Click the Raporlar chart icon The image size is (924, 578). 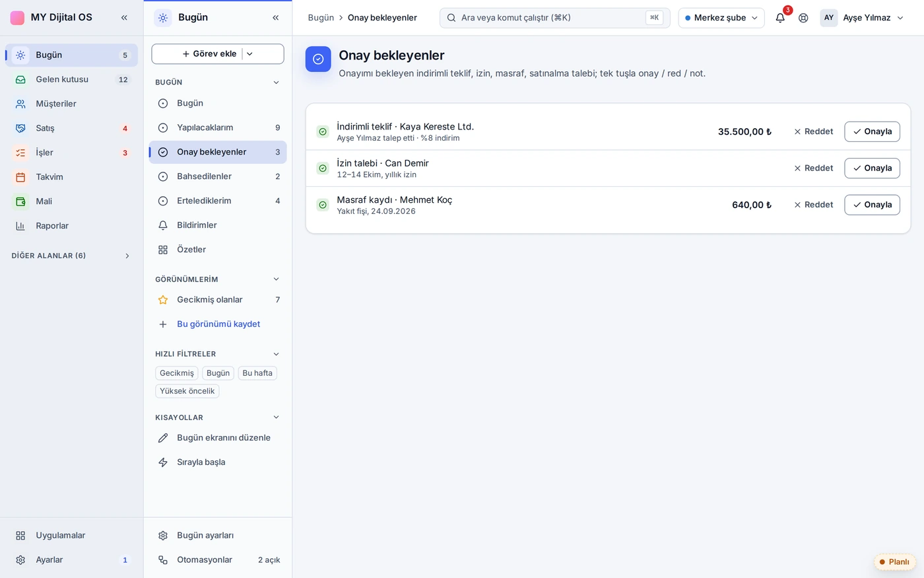point(20,226)
